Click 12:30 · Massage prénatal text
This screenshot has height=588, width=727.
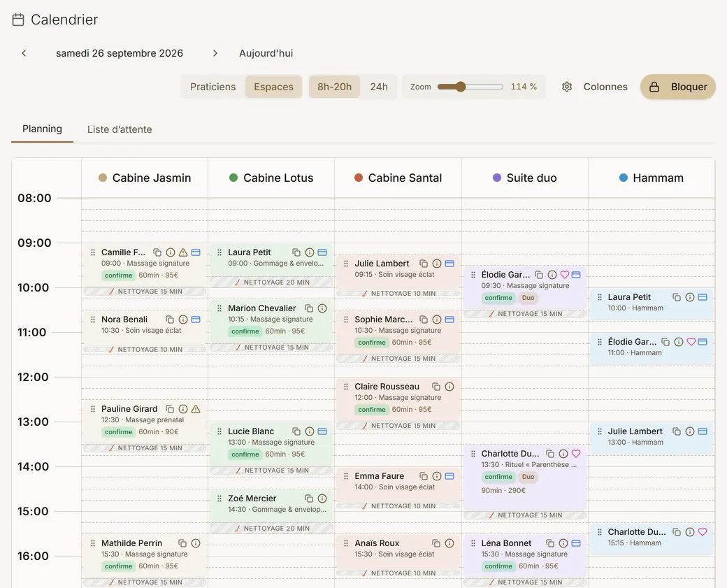(x=143, y=420)
